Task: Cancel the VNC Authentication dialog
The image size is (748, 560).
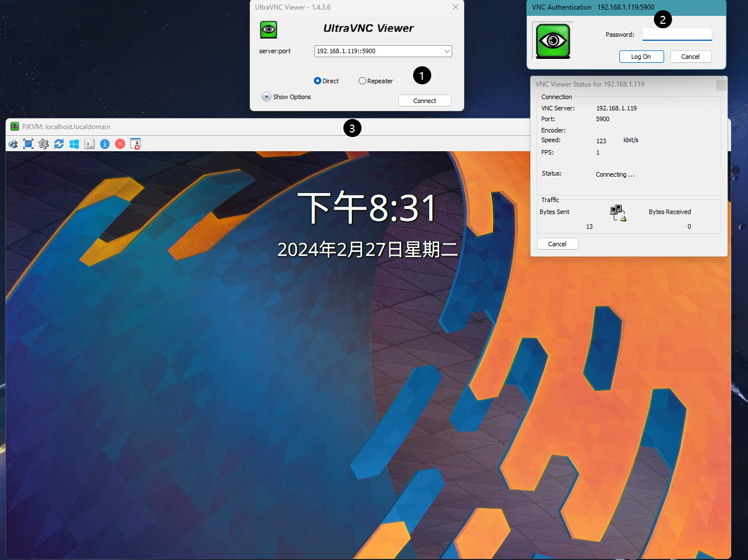Action: (690, 57)
